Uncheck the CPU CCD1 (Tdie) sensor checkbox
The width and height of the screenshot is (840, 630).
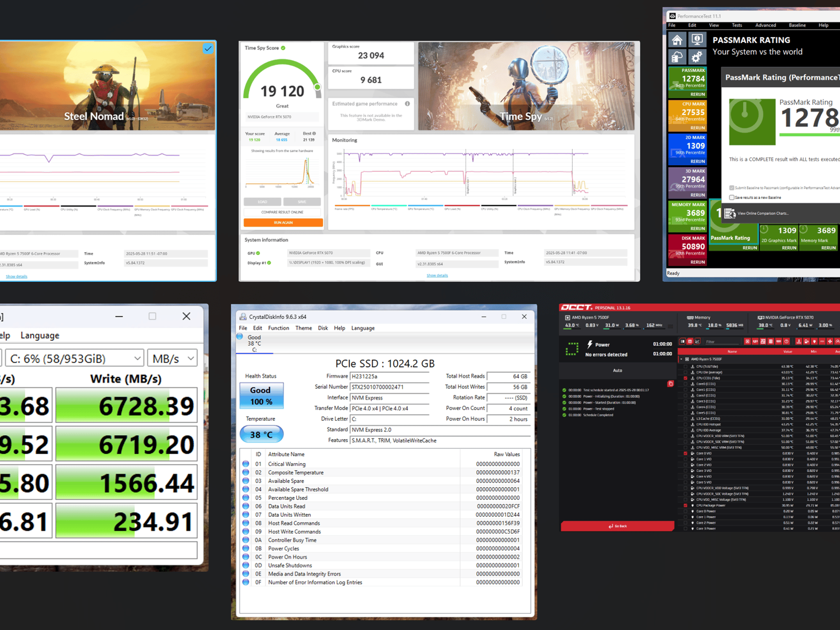pyautogui.click(x=685, y=378)
